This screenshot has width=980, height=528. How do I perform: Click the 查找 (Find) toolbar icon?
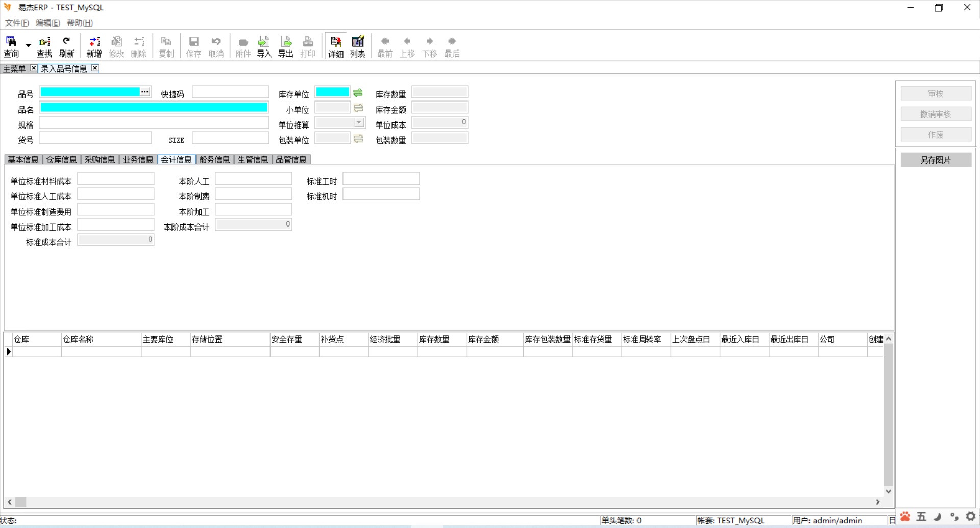tap(44, 46)
